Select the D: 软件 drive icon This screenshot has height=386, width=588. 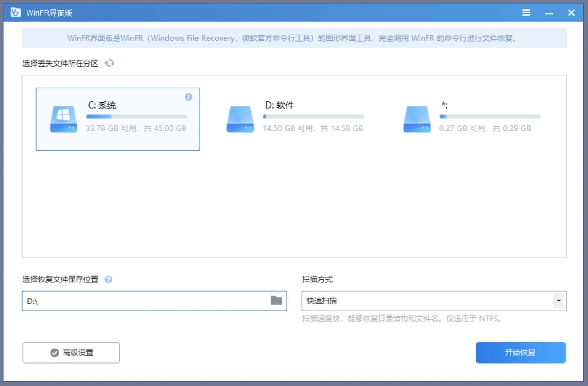point(240,119)
